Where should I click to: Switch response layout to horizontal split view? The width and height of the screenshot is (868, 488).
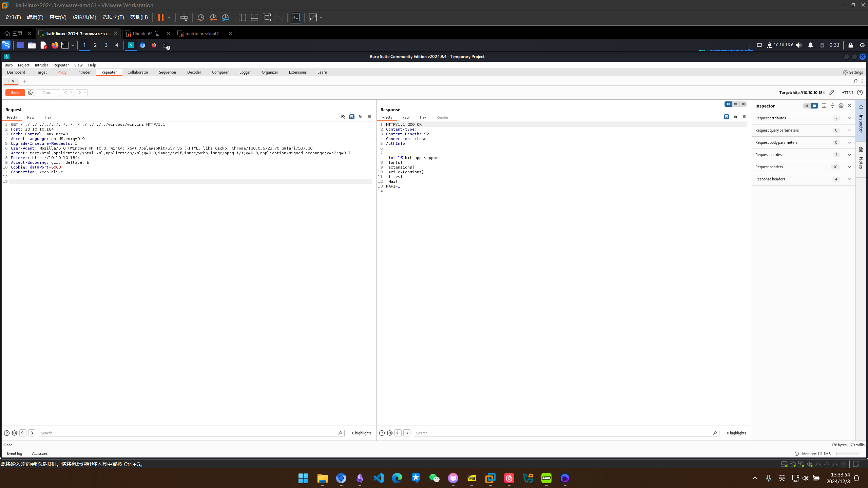[736, 104]
